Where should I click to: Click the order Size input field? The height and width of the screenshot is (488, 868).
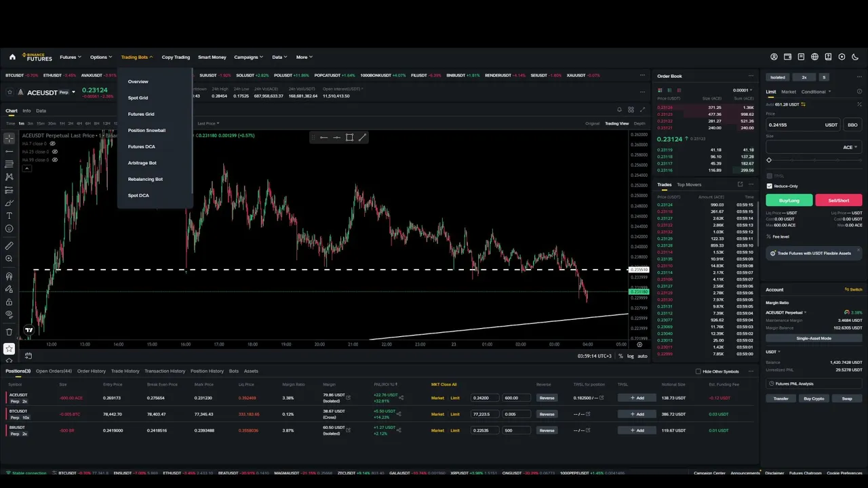pos(814,147)
